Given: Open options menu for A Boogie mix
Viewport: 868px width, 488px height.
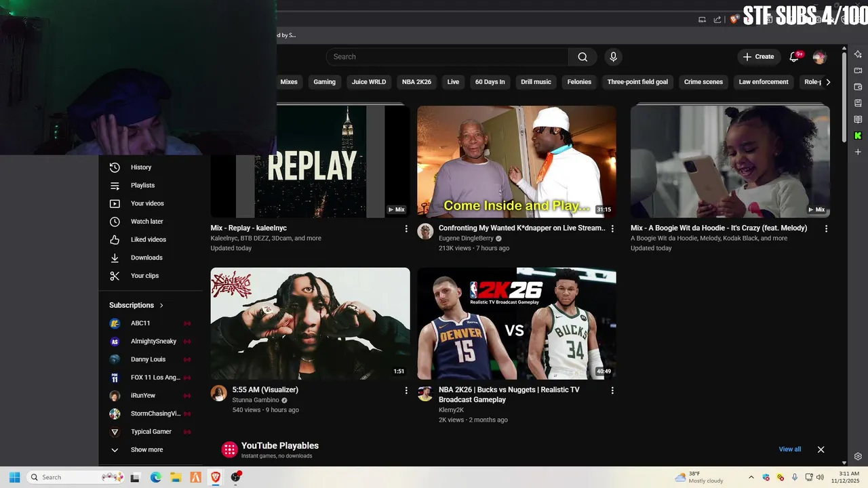Looking at the screenshot, I should [x=826, y=229].
